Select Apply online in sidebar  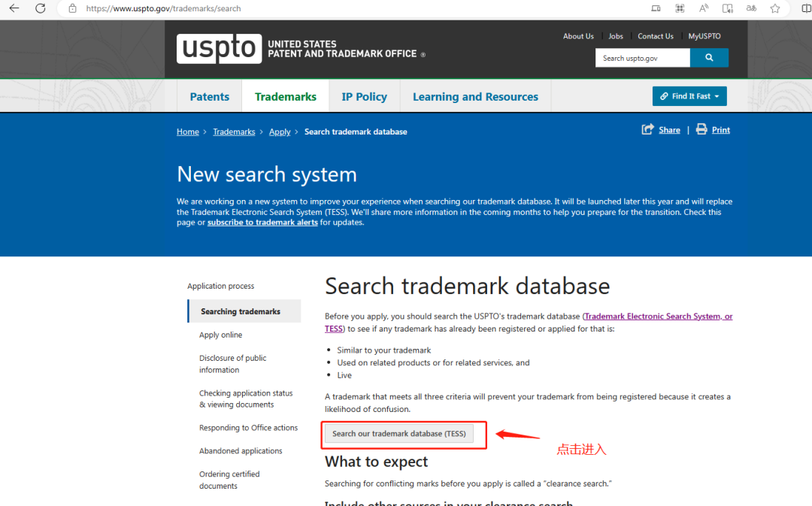click(220, 335)
